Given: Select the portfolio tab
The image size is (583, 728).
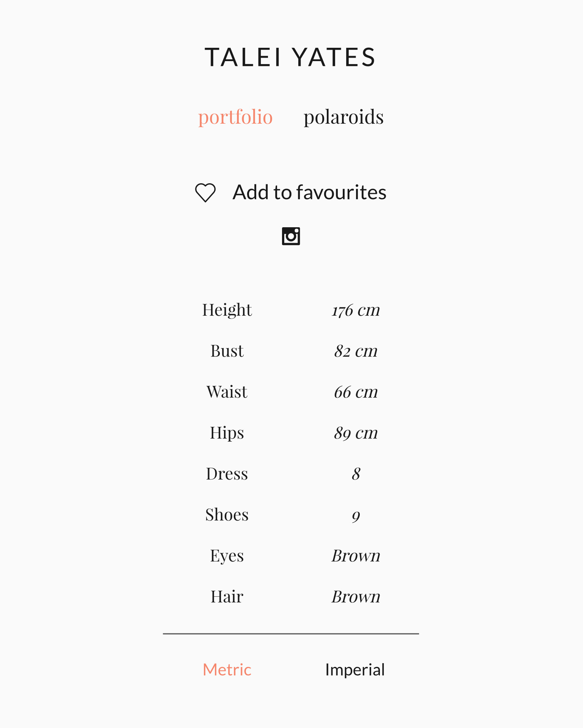Looking at the screenshot, I should coord(235,117).
